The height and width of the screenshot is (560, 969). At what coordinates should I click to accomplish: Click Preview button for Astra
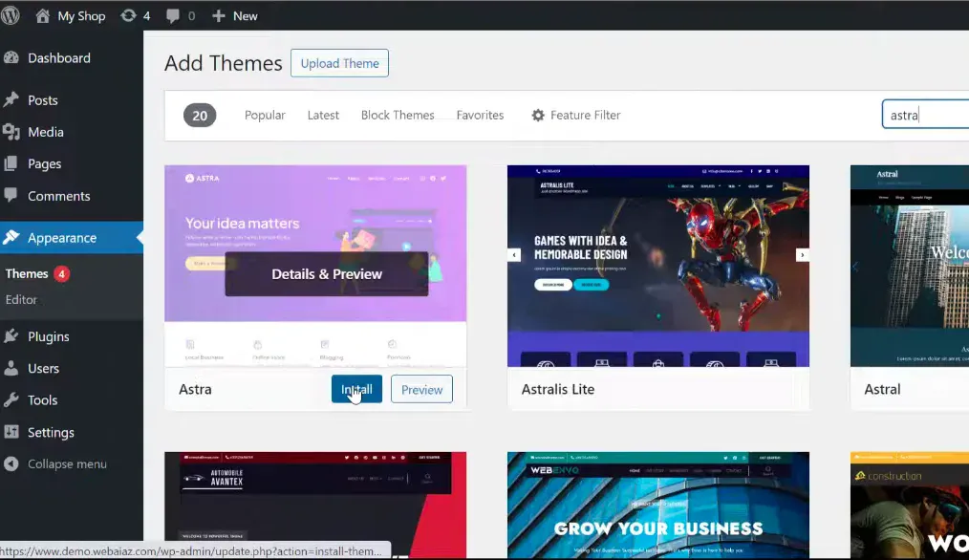(x=421, y=389)
